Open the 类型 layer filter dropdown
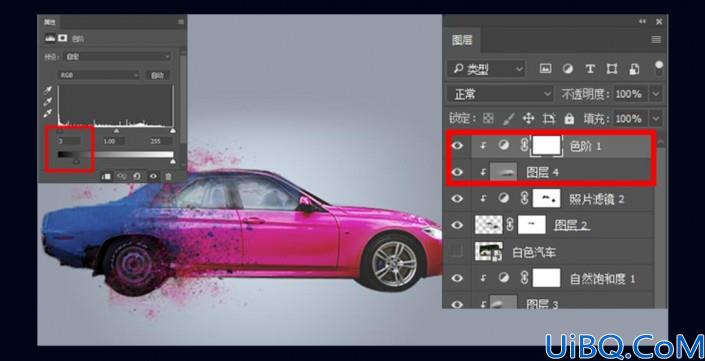The image size is (705, 361). pyautogui.click(x=486, y=69)
